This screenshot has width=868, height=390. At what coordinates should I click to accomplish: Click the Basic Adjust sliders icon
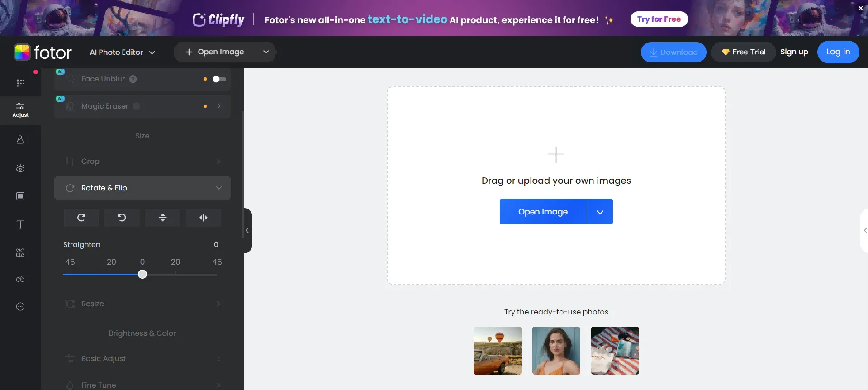coord(70,358)
